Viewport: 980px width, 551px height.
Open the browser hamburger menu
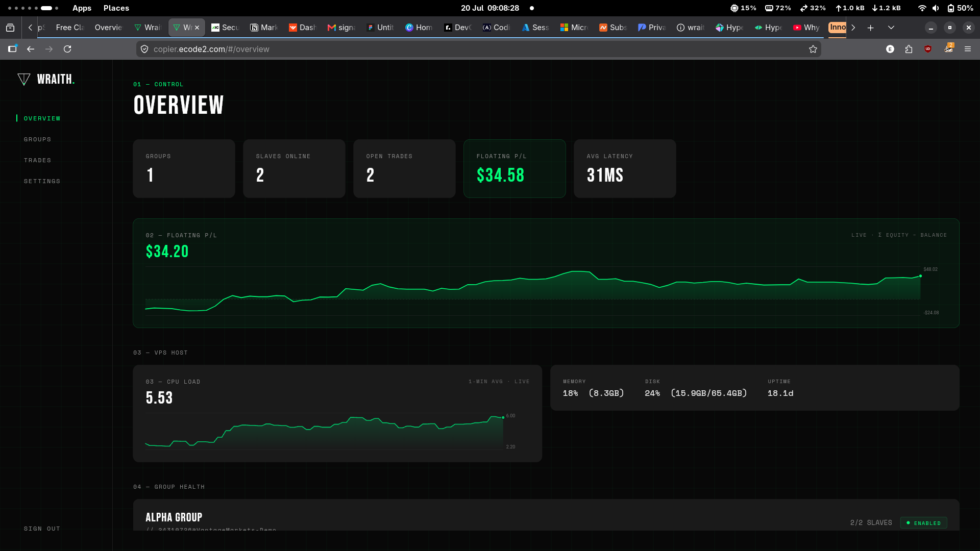pyautogui.click(x=968, y=49)
